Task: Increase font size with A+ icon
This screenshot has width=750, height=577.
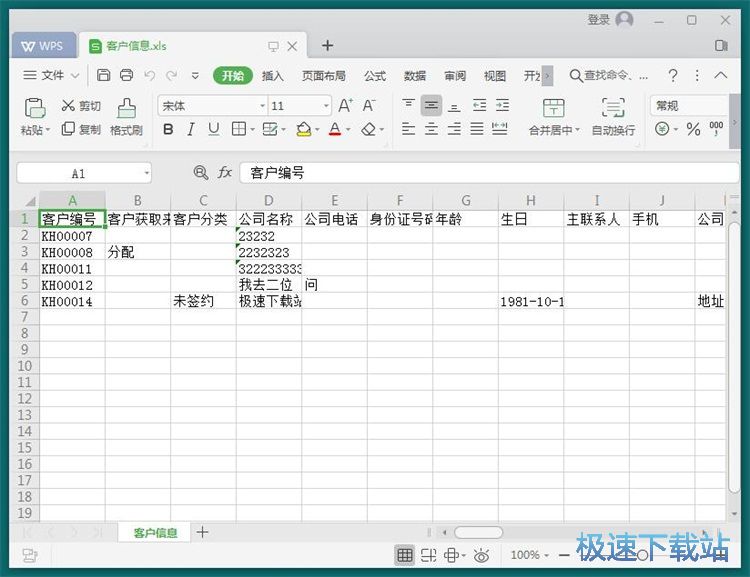Action: coord(345,105)
